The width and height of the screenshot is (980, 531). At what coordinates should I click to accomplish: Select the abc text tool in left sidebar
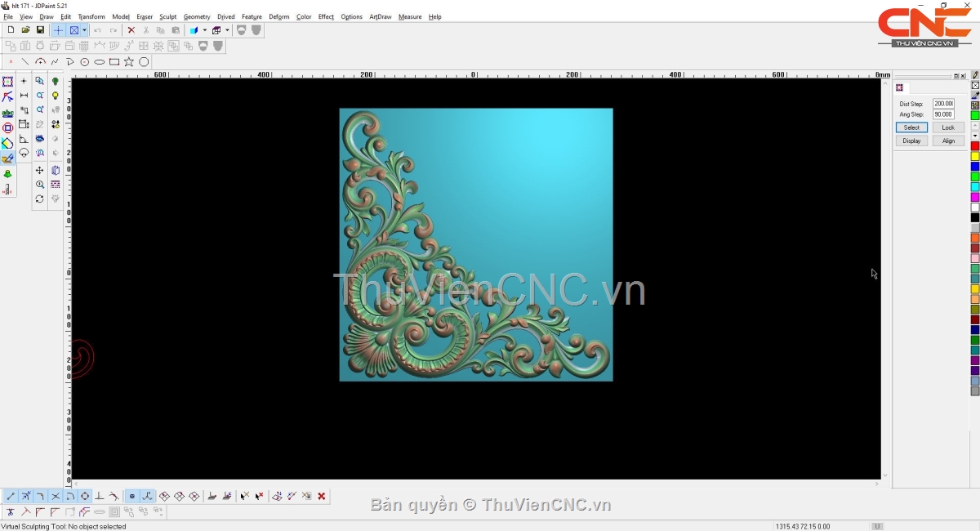pyautogui.click(x=7, y=113)
